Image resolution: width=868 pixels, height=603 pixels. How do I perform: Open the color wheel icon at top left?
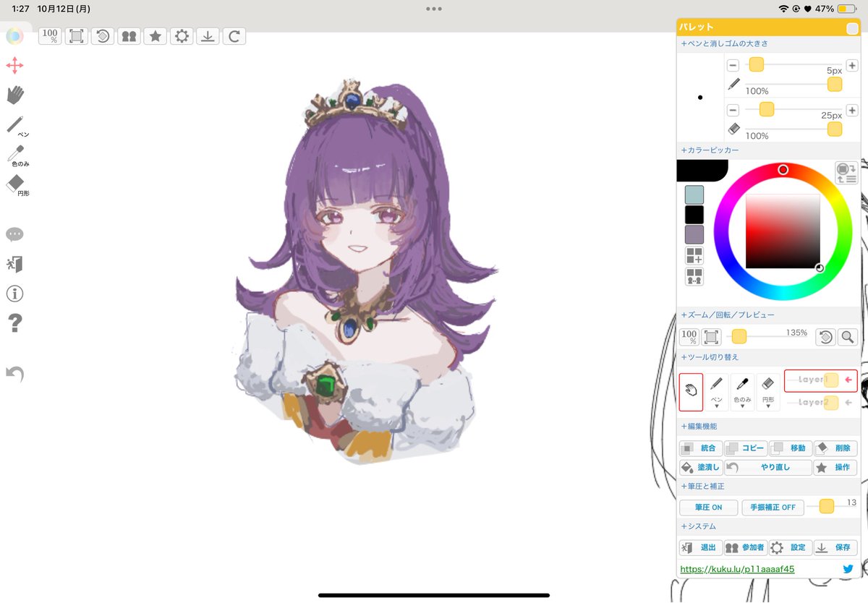(14, 35)
